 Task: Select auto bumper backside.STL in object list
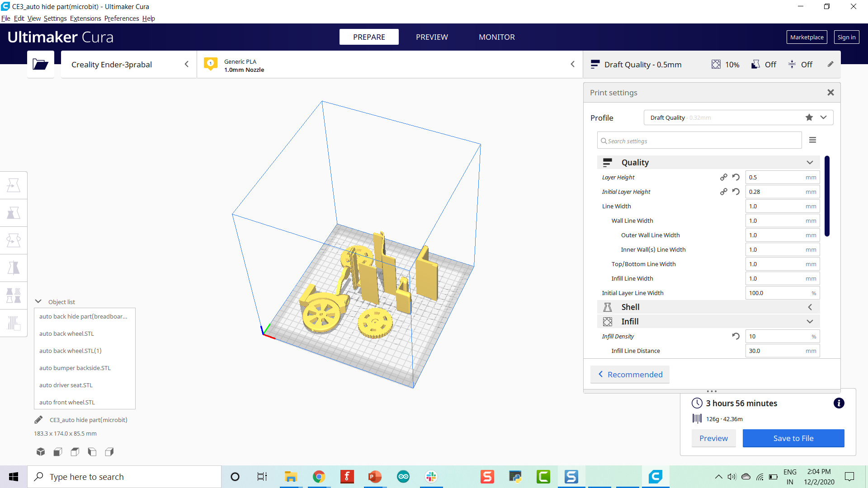tap(75, 368)
